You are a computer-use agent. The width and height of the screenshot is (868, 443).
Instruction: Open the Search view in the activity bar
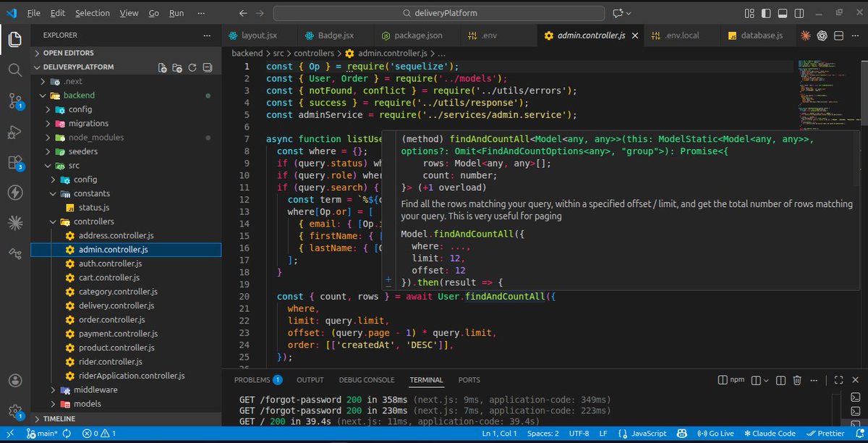[14, 70]
